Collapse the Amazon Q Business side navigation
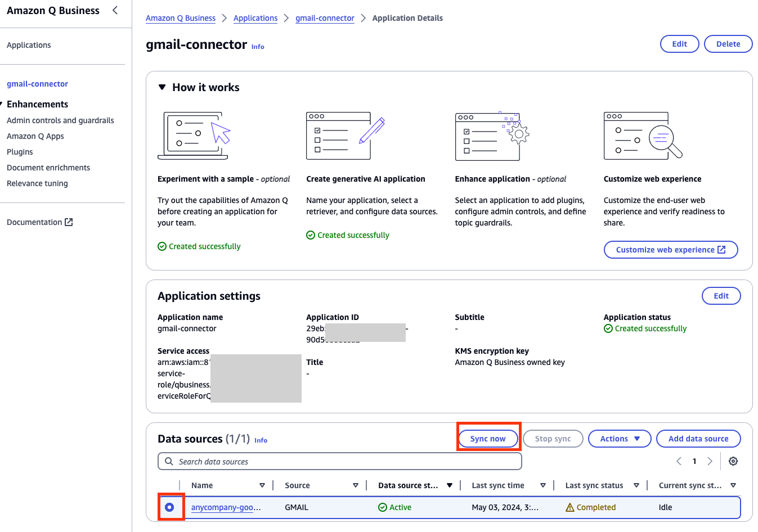 coord(115,10)
